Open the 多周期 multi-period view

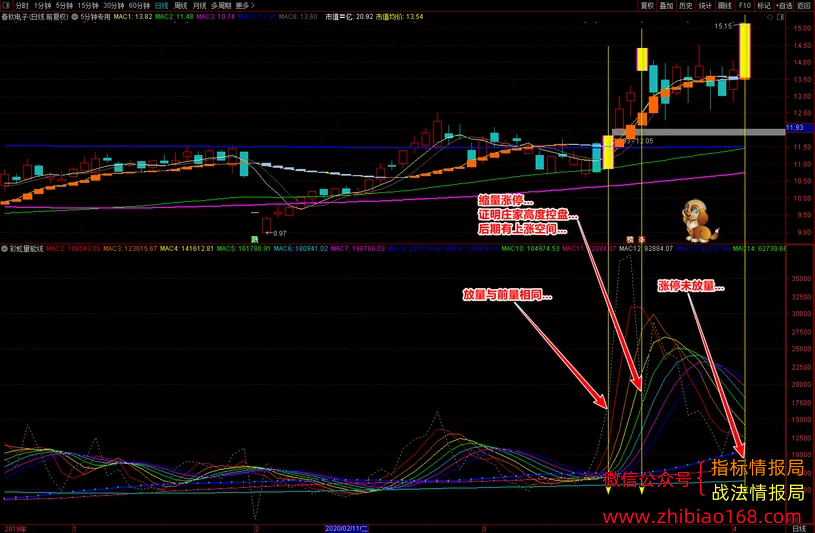[221, 5]
